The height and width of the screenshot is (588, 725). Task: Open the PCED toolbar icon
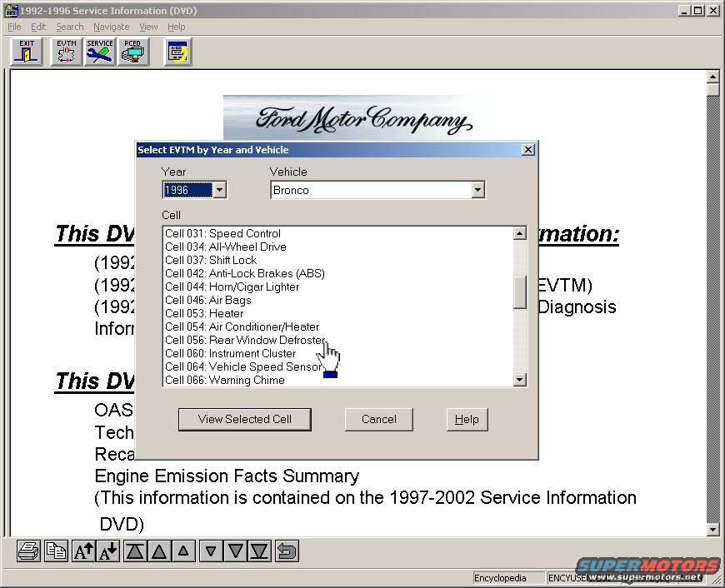(x=132, y=52)
